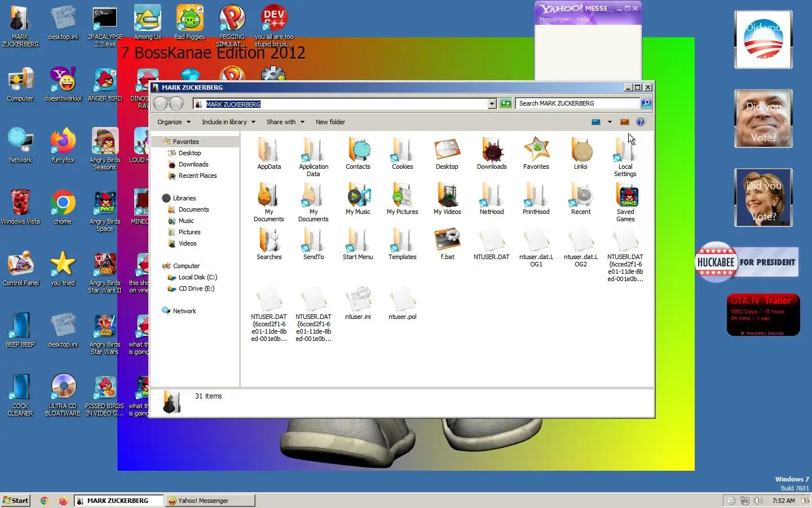Click the Search MARK ZUCKERBERG field
This screenshot has height=508, width=812.
click(x=577, y=103)
